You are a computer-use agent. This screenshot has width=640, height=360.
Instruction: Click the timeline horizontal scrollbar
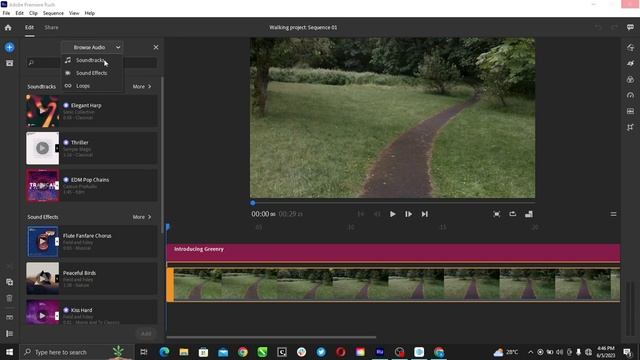point(271,337)
